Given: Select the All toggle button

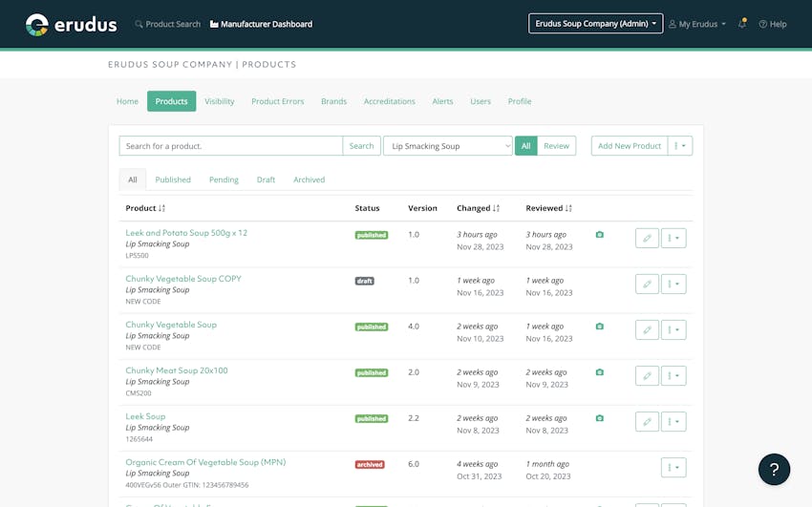Looking at the screenshot, I should pos(526,146).
